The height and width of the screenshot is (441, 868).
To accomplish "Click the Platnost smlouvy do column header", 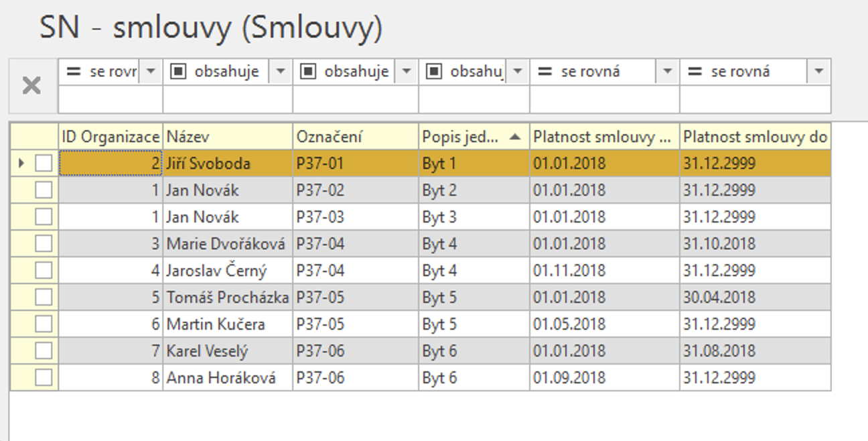I will [755, 137].
